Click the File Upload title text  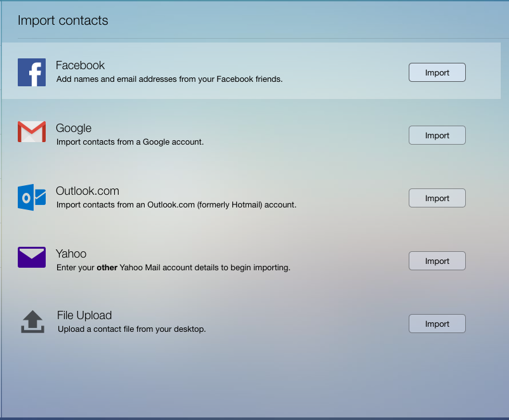click(84, 315)
